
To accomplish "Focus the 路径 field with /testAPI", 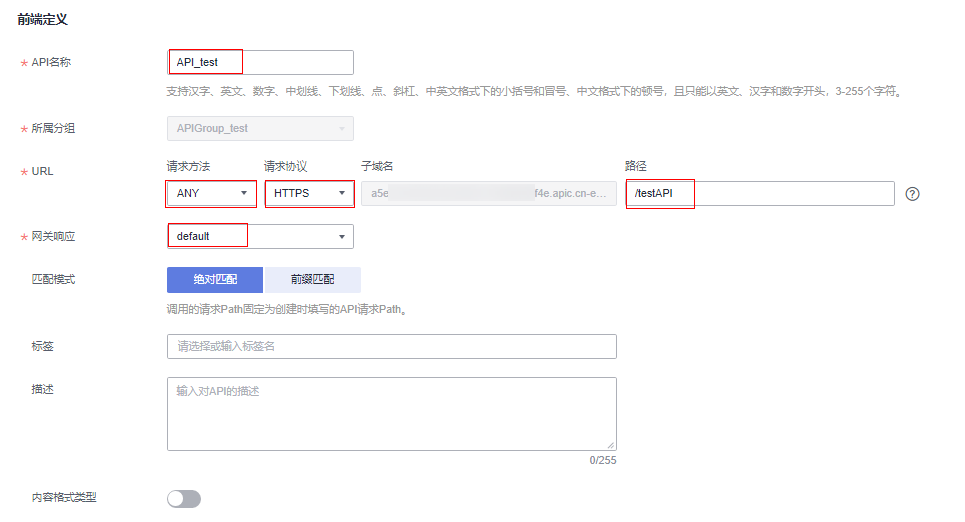I will click(x=760, y=193).
